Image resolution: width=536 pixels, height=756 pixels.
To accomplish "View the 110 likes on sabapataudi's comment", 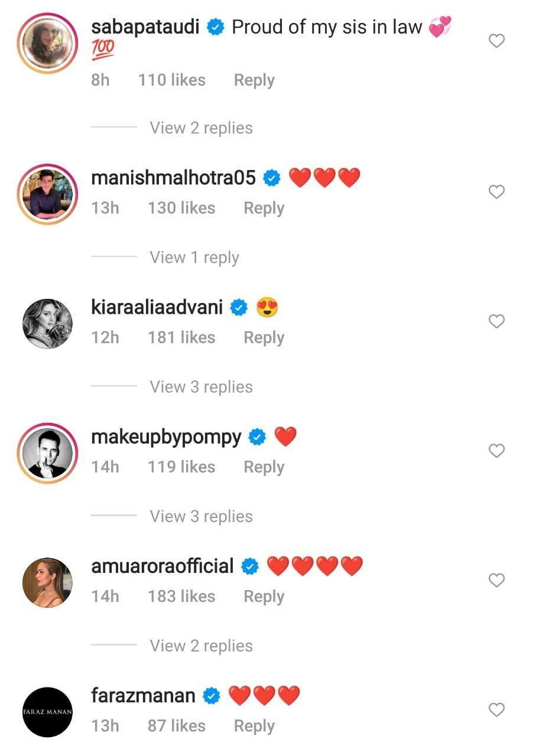I will 172,80.
